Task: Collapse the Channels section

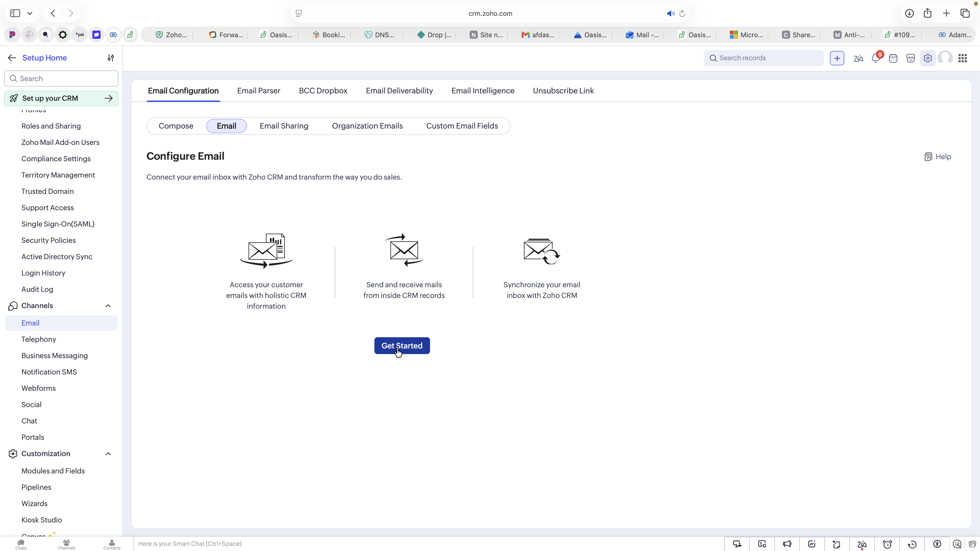Action: coord(108,306)
